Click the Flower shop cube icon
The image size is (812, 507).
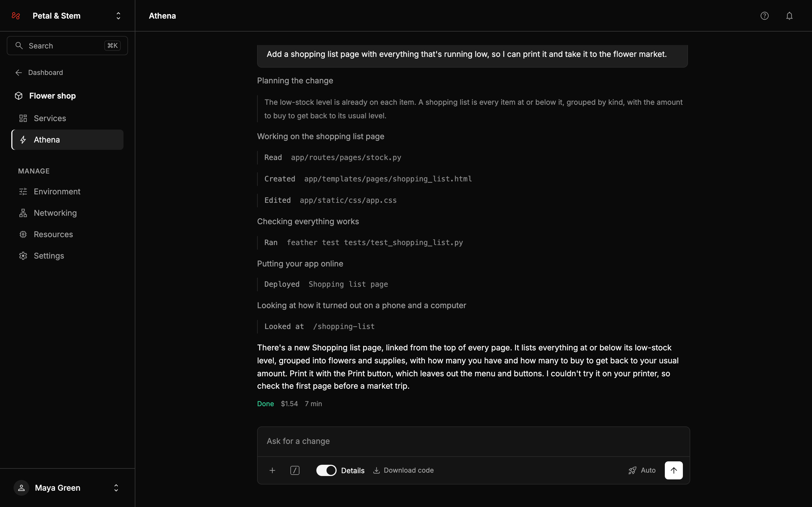coord(18,96)
